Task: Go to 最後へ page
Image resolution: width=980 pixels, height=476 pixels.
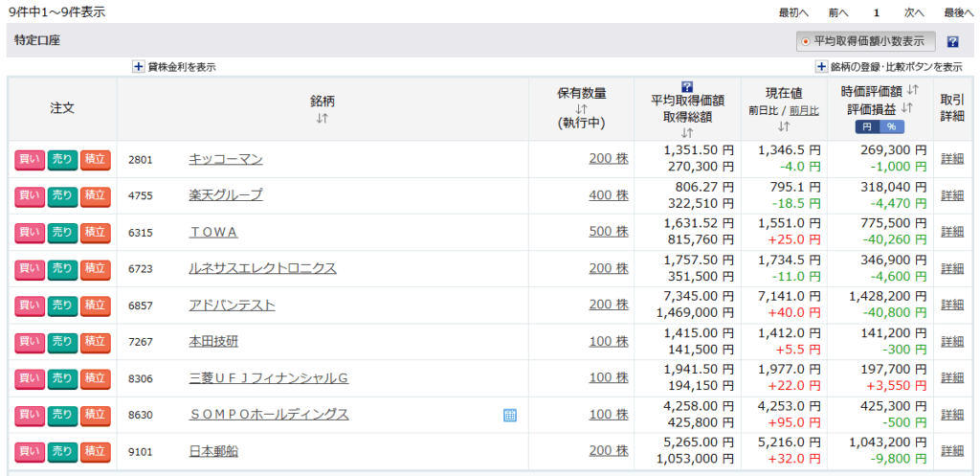Action: [959, 11]
